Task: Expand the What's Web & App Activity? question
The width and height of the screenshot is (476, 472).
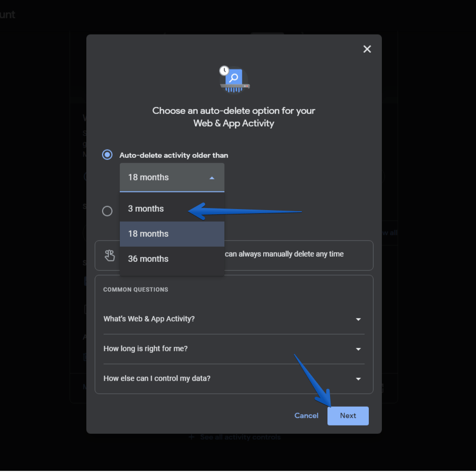Action: tap(149, 319)
